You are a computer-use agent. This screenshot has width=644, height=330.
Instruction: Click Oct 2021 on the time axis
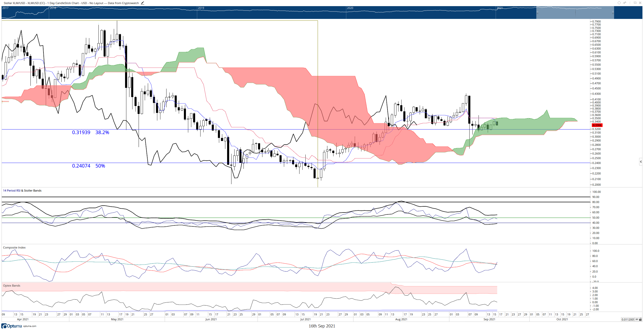[x=562, y=319]
